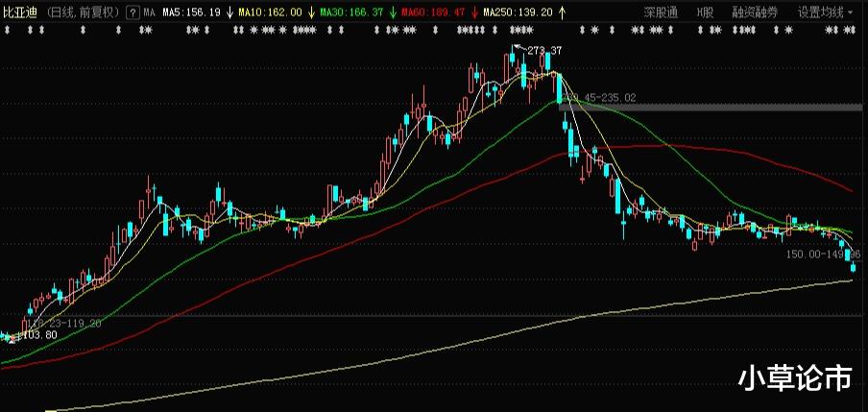The image size is (868, 412).
Task: Click the (日线,前复权) period label
Action: pos(83,12)
